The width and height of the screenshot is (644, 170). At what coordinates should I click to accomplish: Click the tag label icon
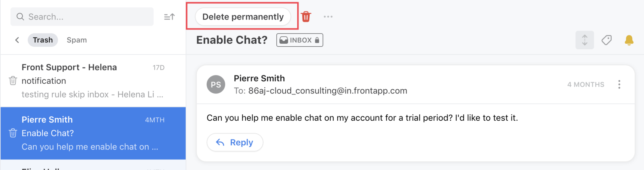607,40
